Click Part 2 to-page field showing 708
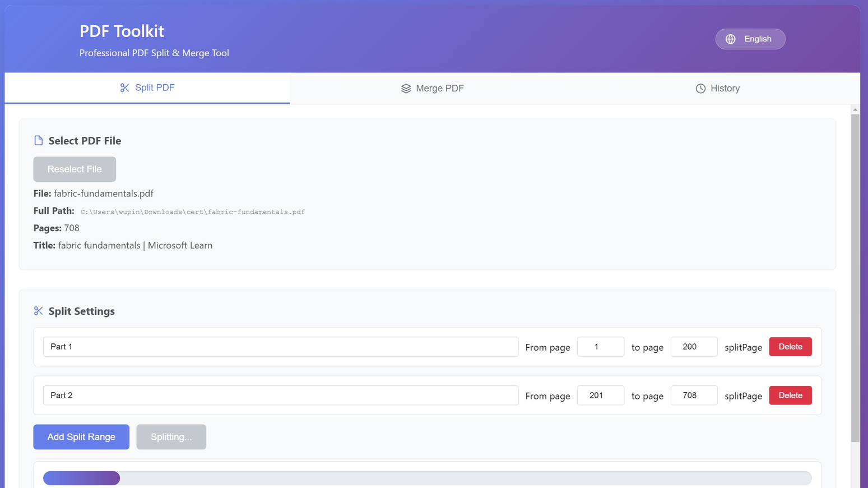 coord(694,395)
